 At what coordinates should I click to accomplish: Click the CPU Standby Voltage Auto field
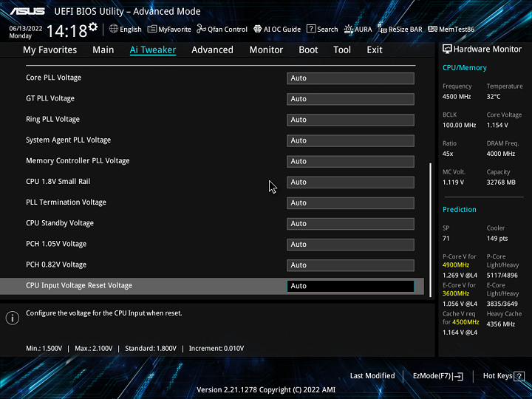click(350, 224)
